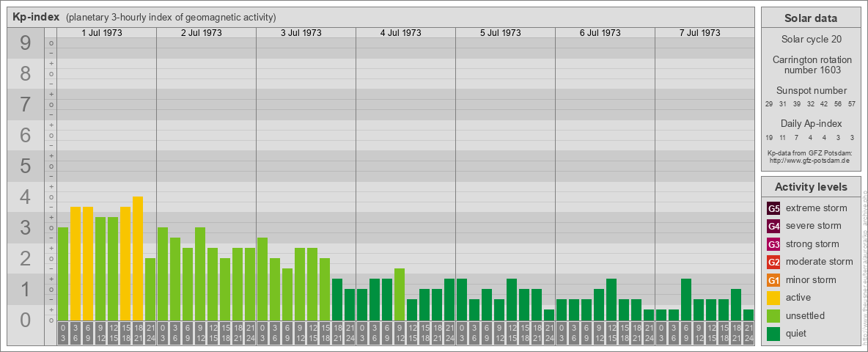The image size is (868, 352).
Task: Click the Kp-data from GFZ Potsdam caption
Action: click(x=810, y=153)
